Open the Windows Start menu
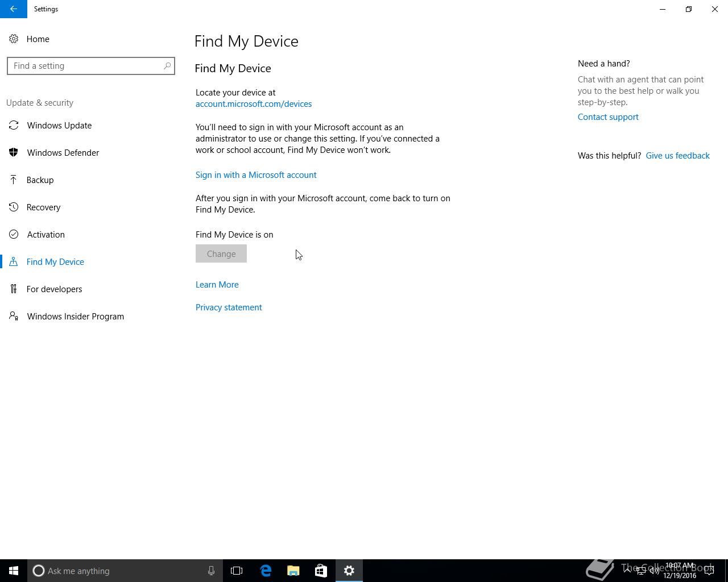The height and width of the screenshot is (582, 728). point(14,571)
